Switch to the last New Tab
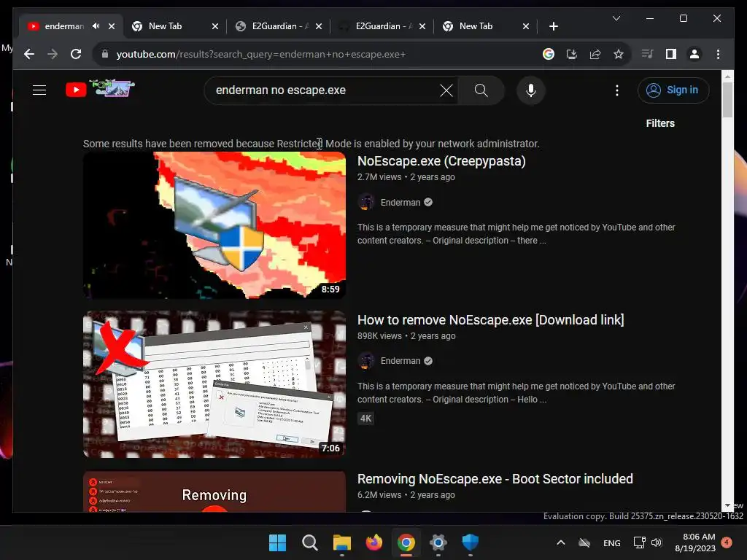 476,26
